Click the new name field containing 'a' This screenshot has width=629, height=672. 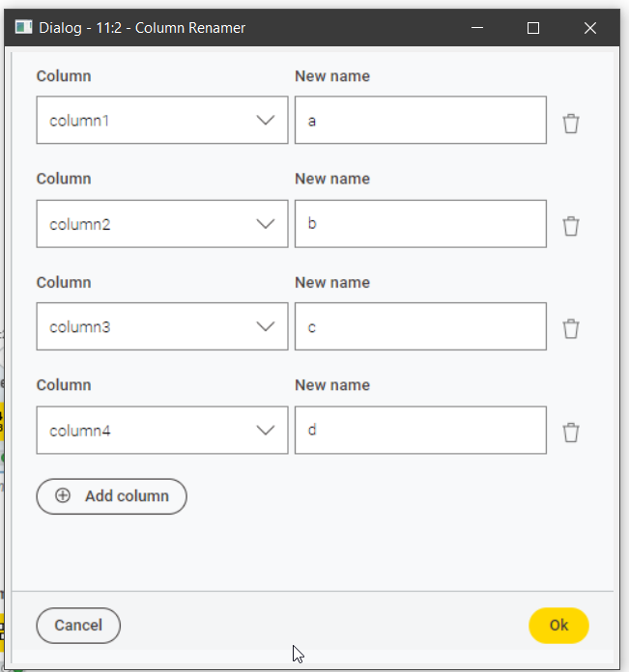click(420, 120)
